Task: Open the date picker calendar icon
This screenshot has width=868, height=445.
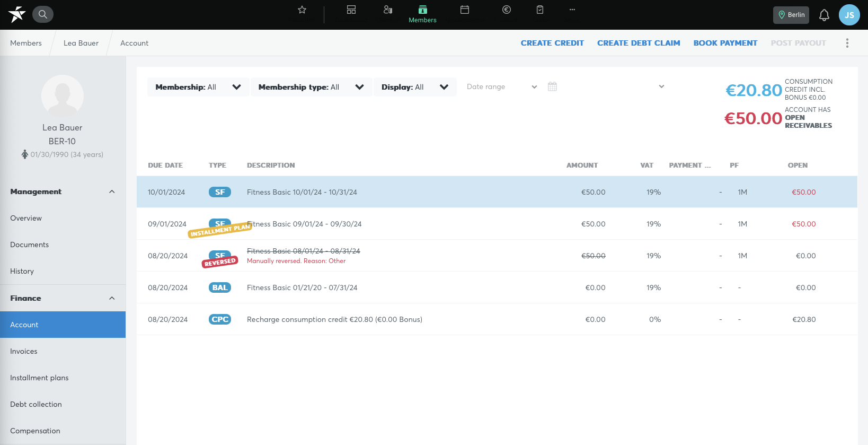Action: pyautogui.click(x=552, y=86)
